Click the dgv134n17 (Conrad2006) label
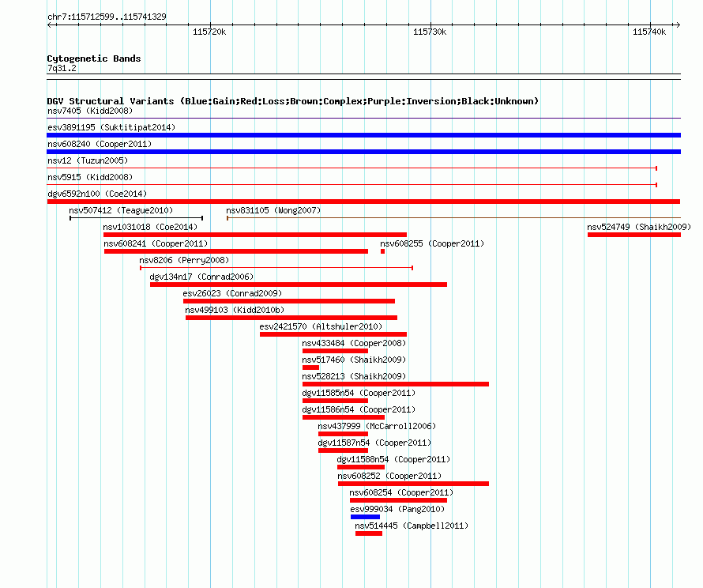 click(x=201, y=277)
